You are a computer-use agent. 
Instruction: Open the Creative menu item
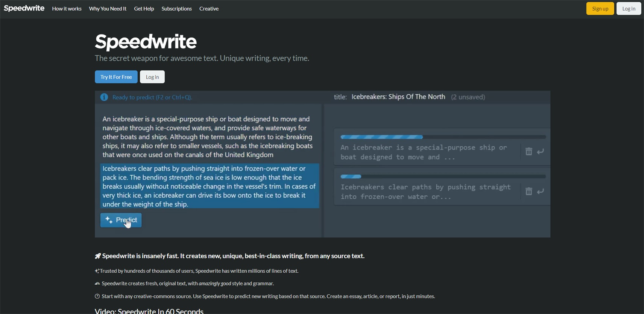click(209, 9)
